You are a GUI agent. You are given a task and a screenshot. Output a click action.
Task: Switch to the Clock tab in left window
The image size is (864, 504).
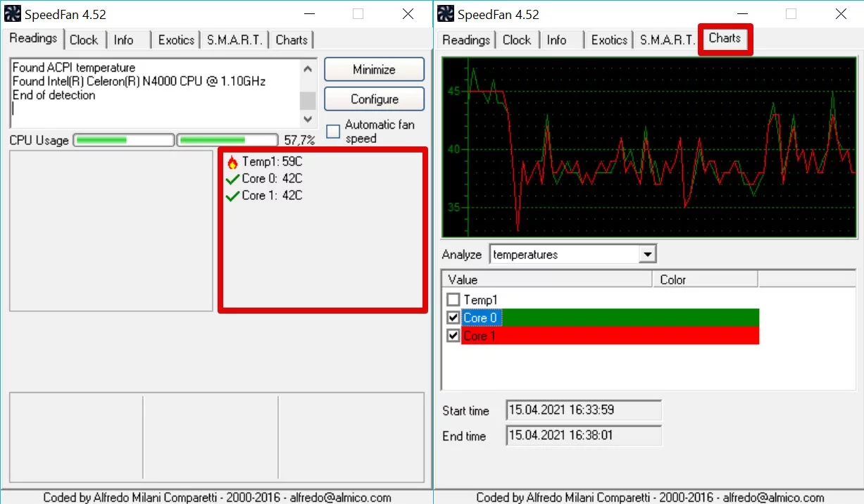tap(84, 40)
